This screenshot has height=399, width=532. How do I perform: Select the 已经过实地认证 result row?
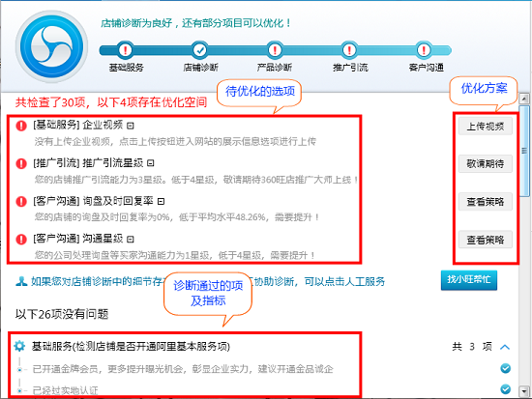pyautogui.click(x=65, y=390)
